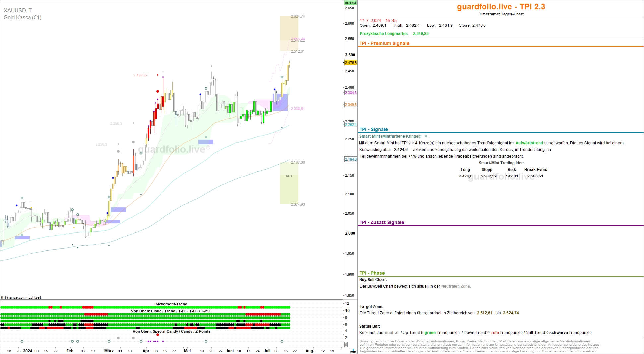Click the orange 2.349,8 price axis tag
644x354 pixels.
[351, 105]
